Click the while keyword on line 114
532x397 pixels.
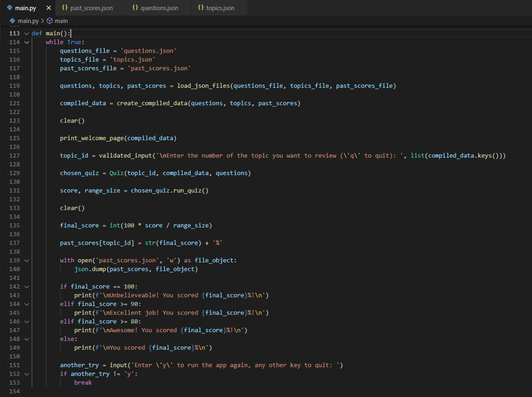tap(54, 42)
